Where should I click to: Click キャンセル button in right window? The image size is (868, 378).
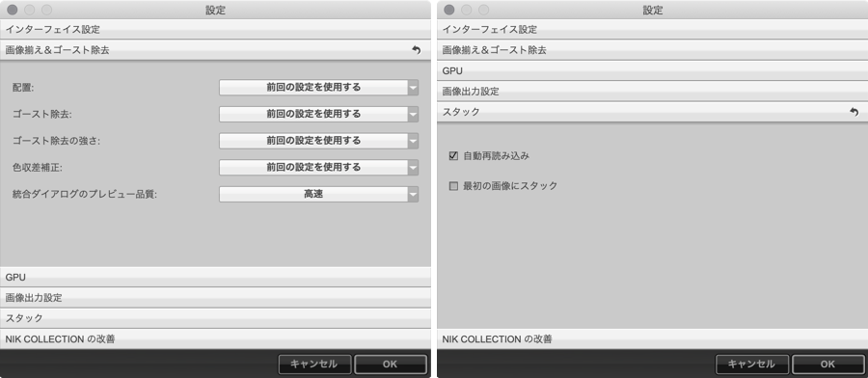coord(751,364)
